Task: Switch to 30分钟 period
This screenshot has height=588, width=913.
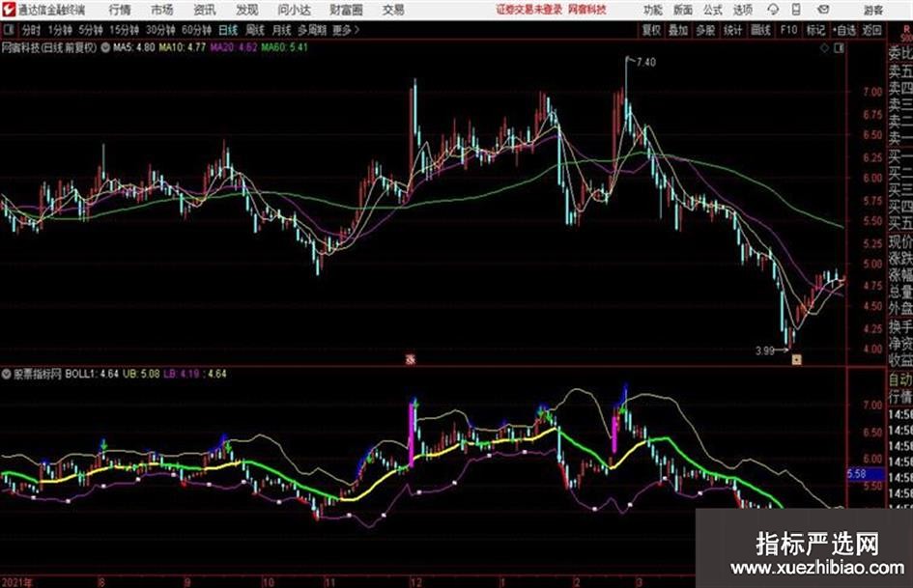Action: click(x=160, y=30)
